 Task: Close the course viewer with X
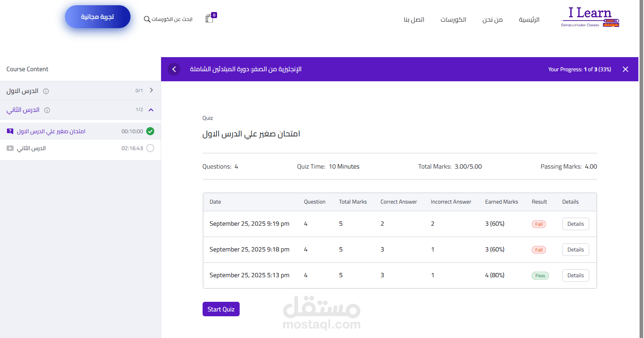point(625,69)
